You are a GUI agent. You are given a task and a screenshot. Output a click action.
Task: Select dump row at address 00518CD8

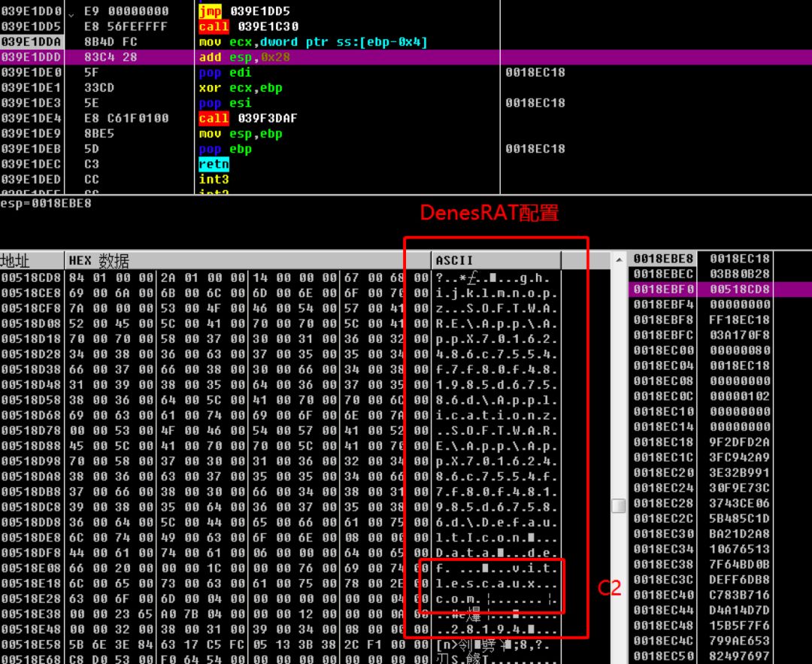point(280,278)
